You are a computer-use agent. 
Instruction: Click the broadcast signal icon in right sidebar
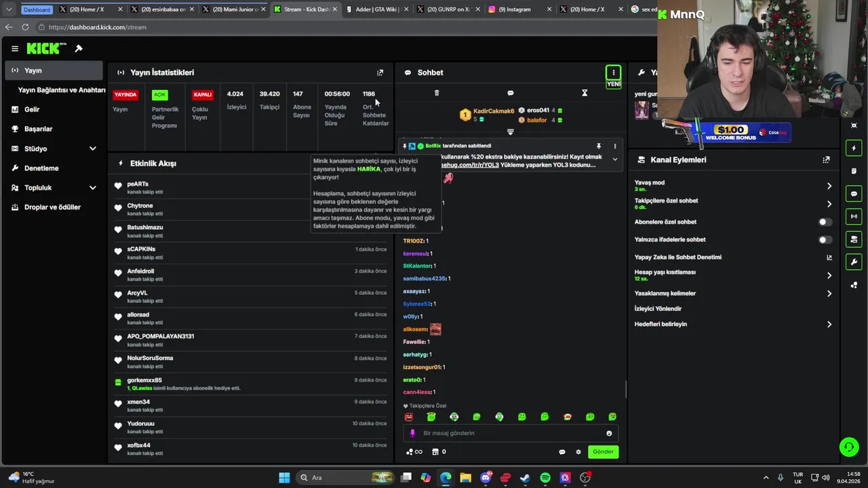[x=854, y=216]
